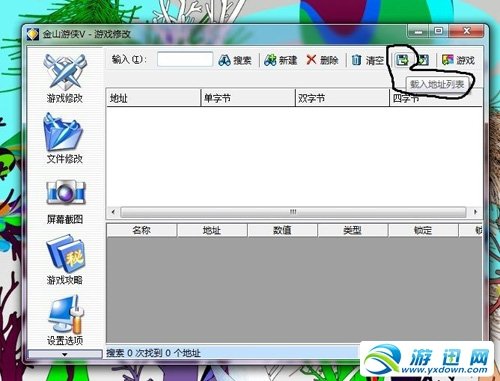Viewport: 500px width, 381px height.
Task: Click the 游戏 toolbar button
Action: coord(458,60)
